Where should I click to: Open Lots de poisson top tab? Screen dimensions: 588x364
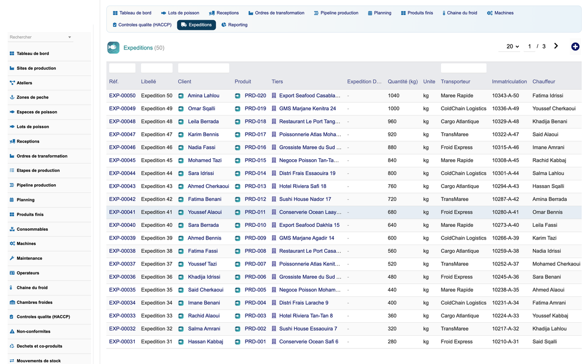click(x=180, y=13)
